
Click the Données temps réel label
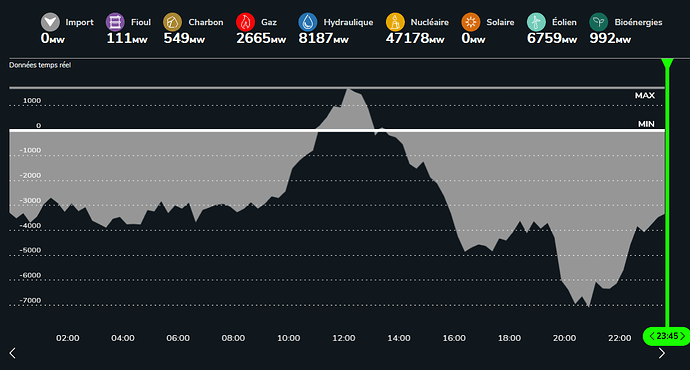click(40, 65)
